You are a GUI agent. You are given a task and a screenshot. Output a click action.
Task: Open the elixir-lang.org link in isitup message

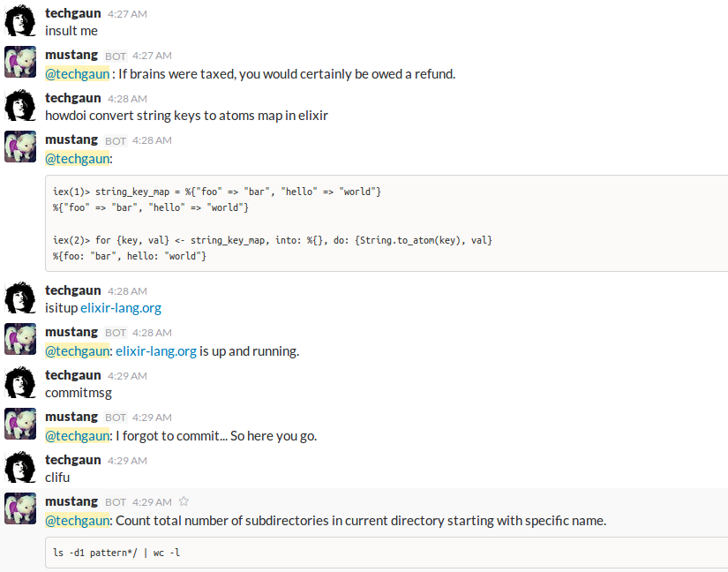pos(121,308)
